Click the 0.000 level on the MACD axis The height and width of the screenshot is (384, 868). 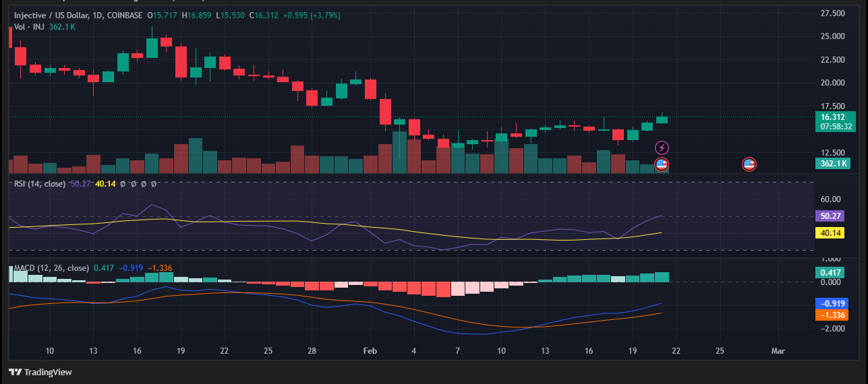(831, 282)
